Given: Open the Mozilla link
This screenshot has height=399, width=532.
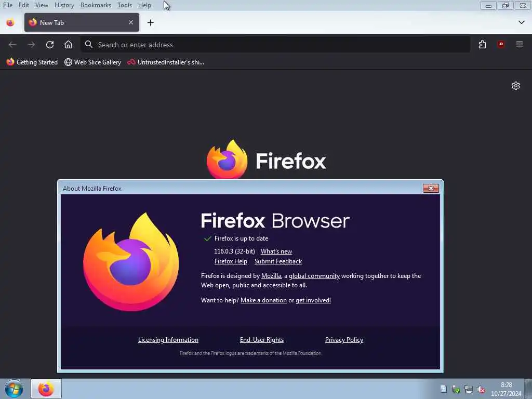Looking at the screenshot, I should click(271, 276).
